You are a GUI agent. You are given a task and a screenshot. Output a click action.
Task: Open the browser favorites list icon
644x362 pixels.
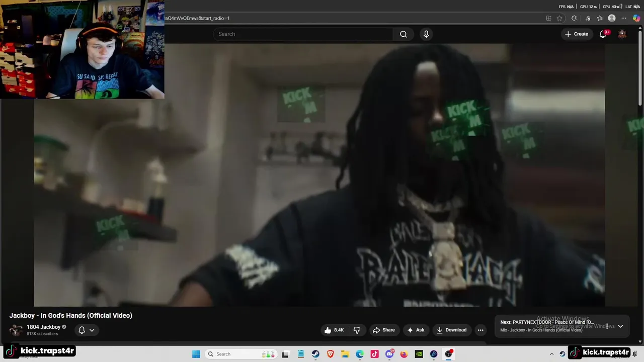click(x=600, y=18)
